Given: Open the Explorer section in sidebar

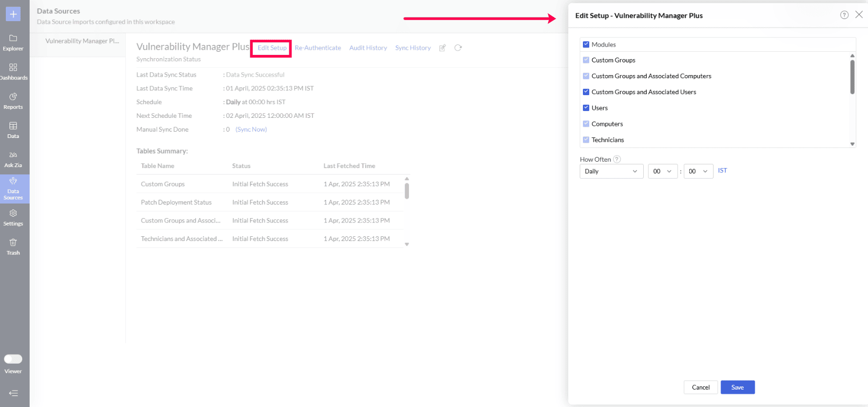Looking at the screenshot, I should click(x=13, y=43).
